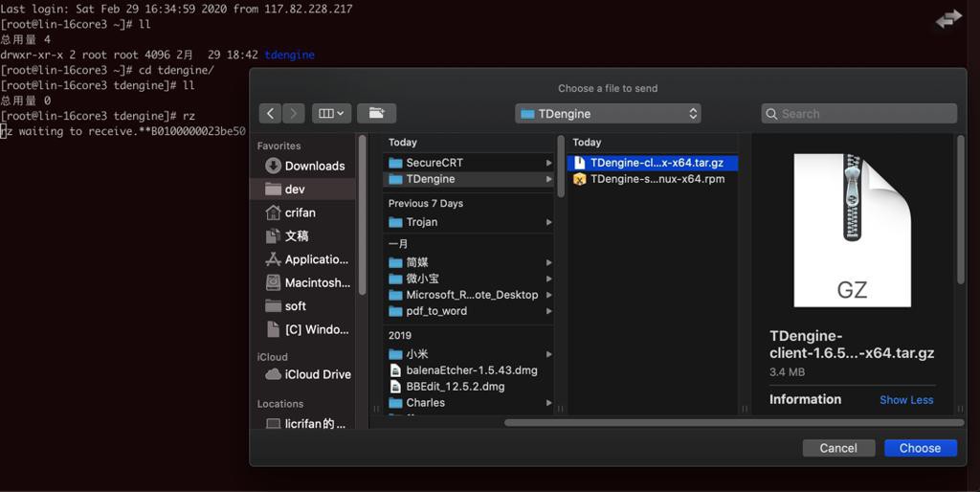Click the transfer arrows icon in terminal corner

[x=948, y=19]
